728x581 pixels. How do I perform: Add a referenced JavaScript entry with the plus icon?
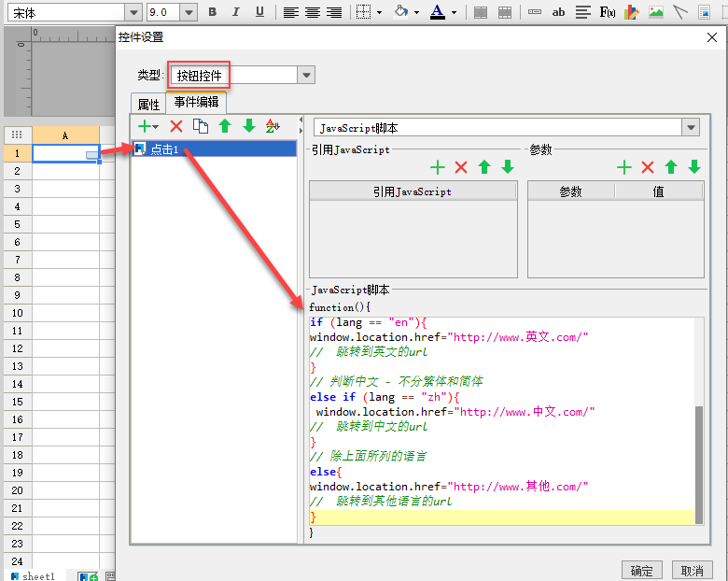coord(437,167)
